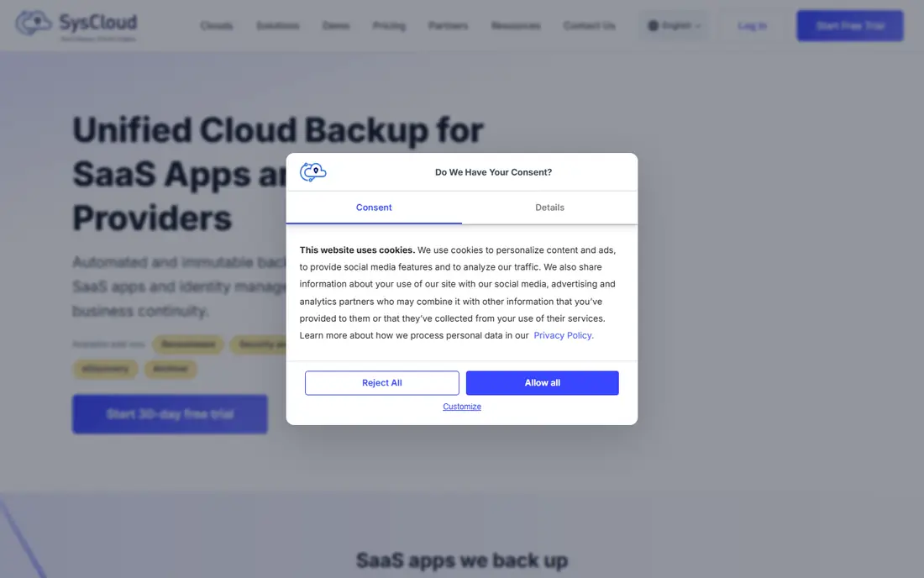Click the 'Do We Have Your Consent?' heading
924x578 pixels.
pos(493,172)
